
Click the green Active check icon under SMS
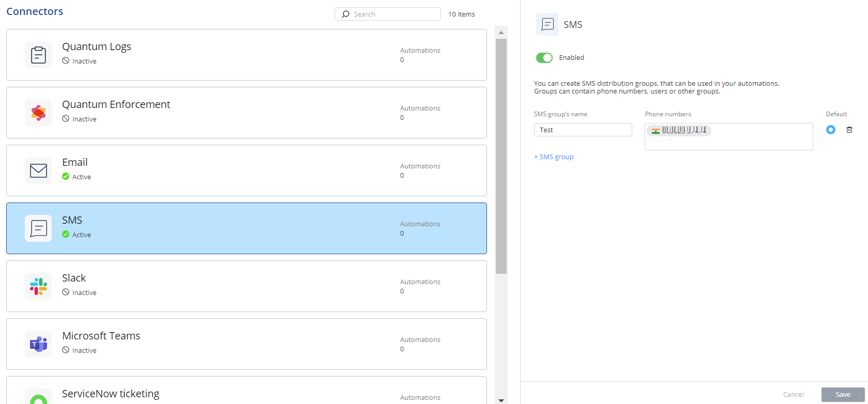pyautogui.click(x=66, y=235)
